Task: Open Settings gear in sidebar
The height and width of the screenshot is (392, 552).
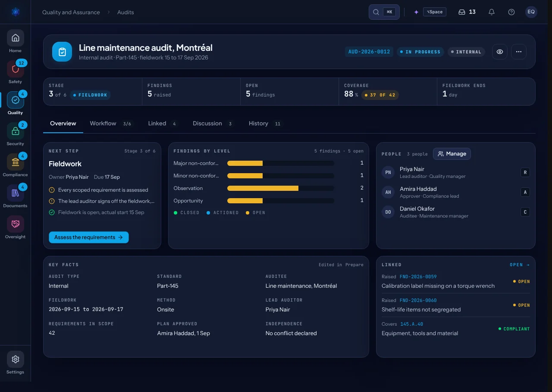Action: [15, 359]
